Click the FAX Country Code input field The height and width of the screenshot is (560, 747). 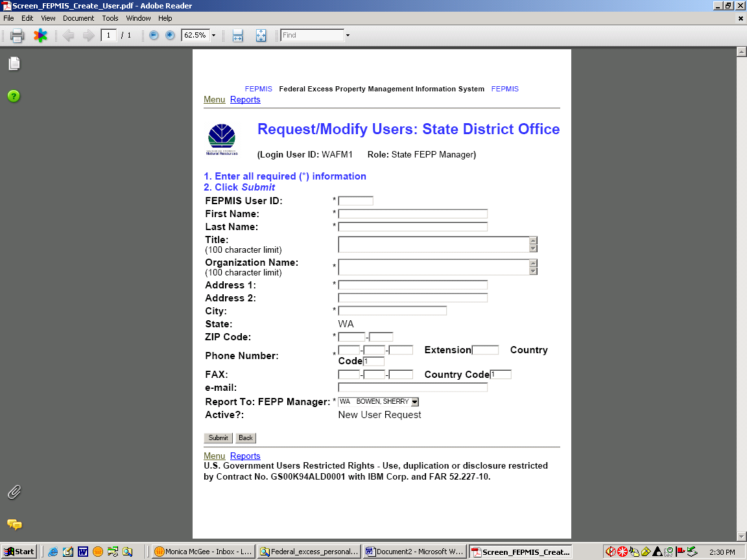click(501, 375)
